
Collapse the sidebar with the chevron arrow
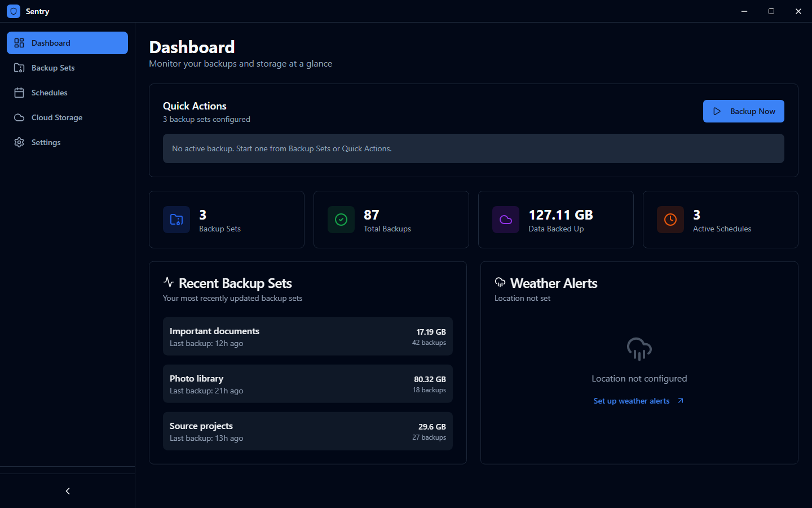68,491
